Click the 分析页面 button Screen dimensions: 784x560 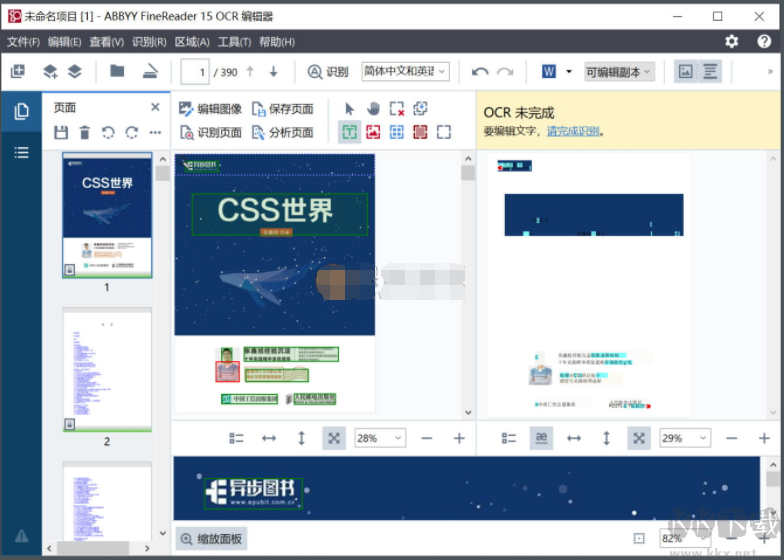tap(282, 132)
